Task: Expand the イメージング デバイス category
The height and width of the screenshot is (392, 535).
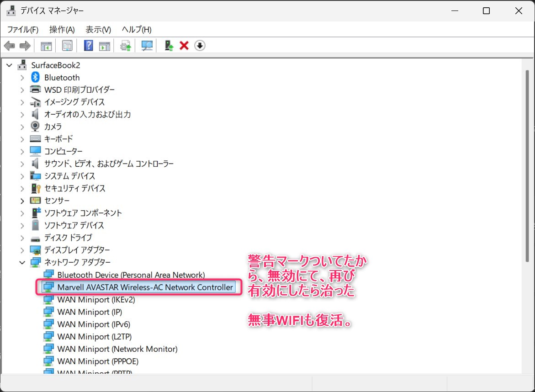Action: (x=22, y=102)
